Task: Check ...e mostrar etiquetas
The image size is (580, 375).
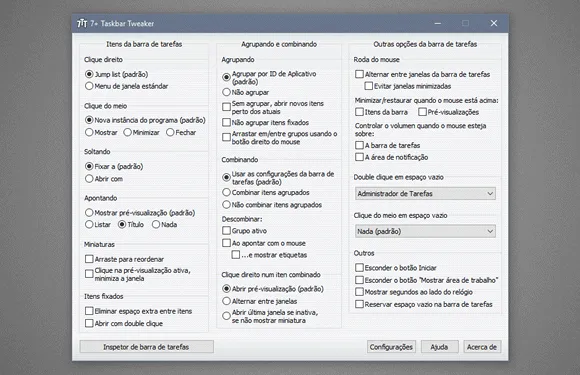Action: 236,255
